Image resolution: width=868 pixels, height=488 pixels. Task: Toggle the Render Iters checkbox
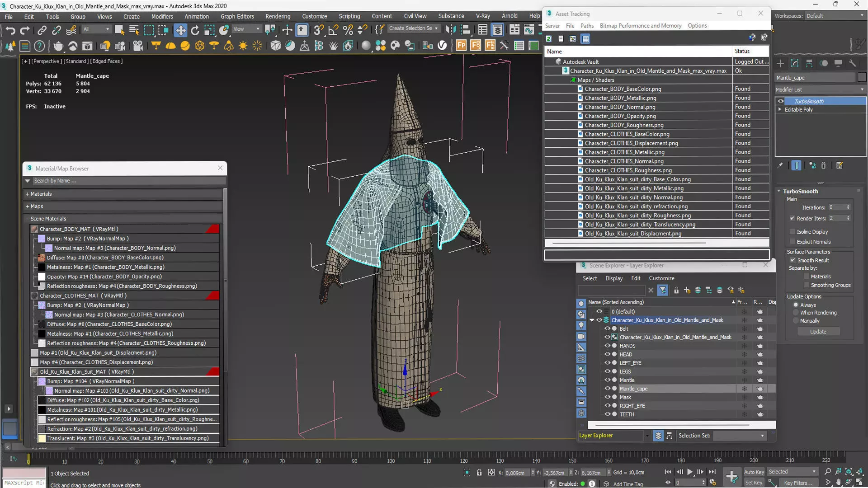[x=792, y=218]
